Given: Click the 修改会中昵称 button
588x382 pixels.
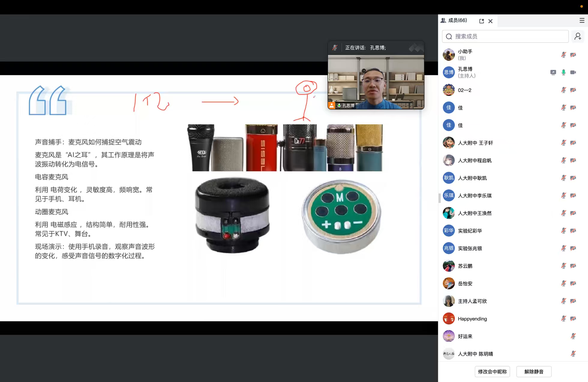Looking at the screenshot, I should tap(492, 372).
